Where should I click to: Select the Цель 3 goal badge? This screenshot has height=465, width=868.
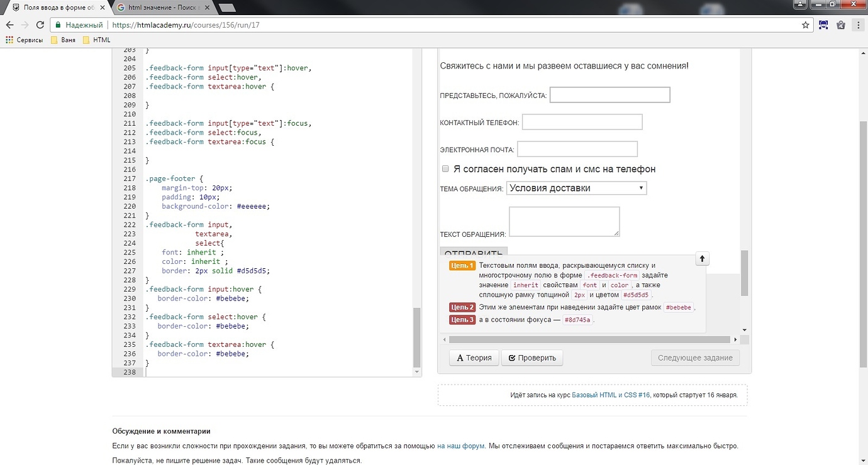462,320
